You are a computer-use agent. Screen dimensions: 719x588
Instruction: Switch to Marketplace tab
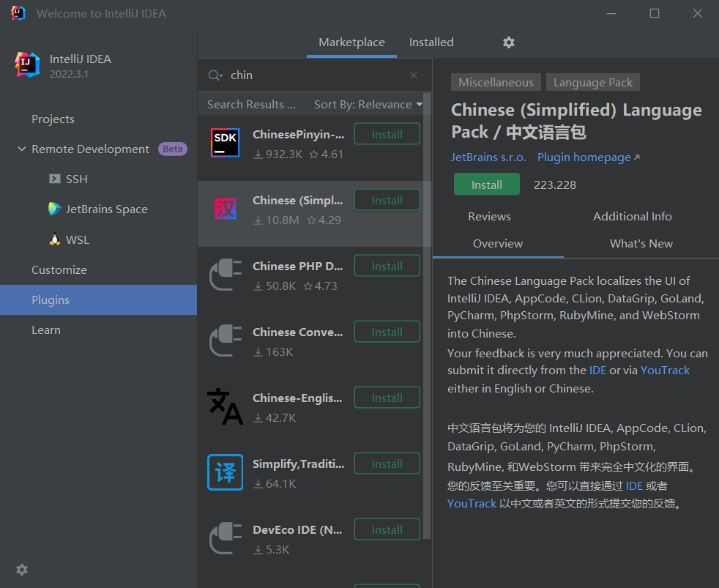[351, 42]
